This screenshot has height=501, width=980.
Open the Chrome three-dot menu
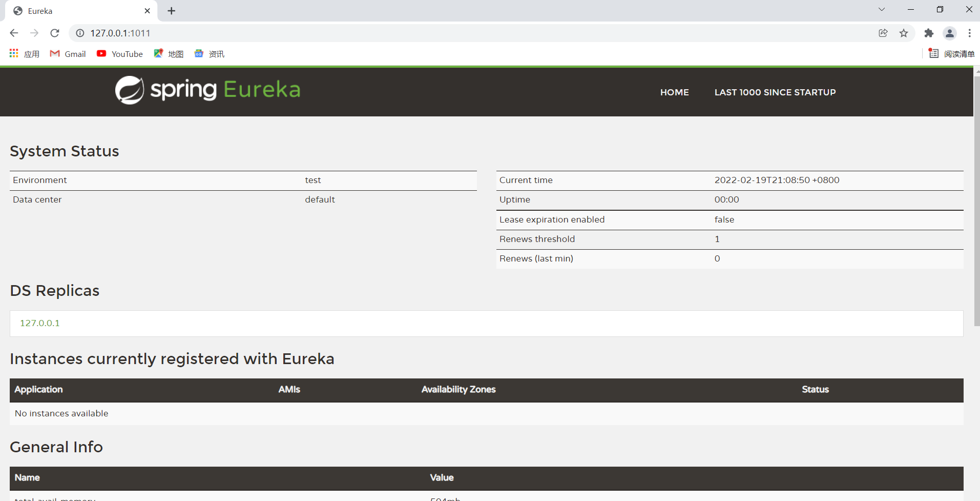pyautogui.click(x=970, y=33)
